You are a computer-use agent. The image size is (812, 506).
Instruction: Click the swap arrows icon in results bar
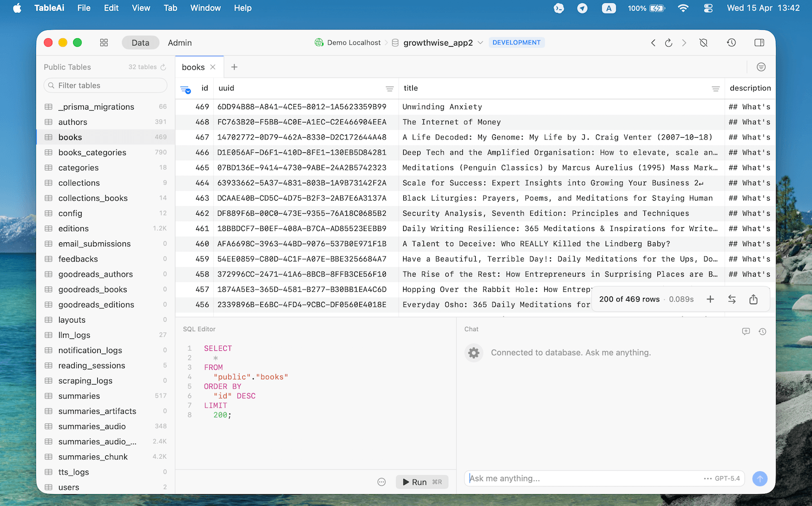coord(732,300)
